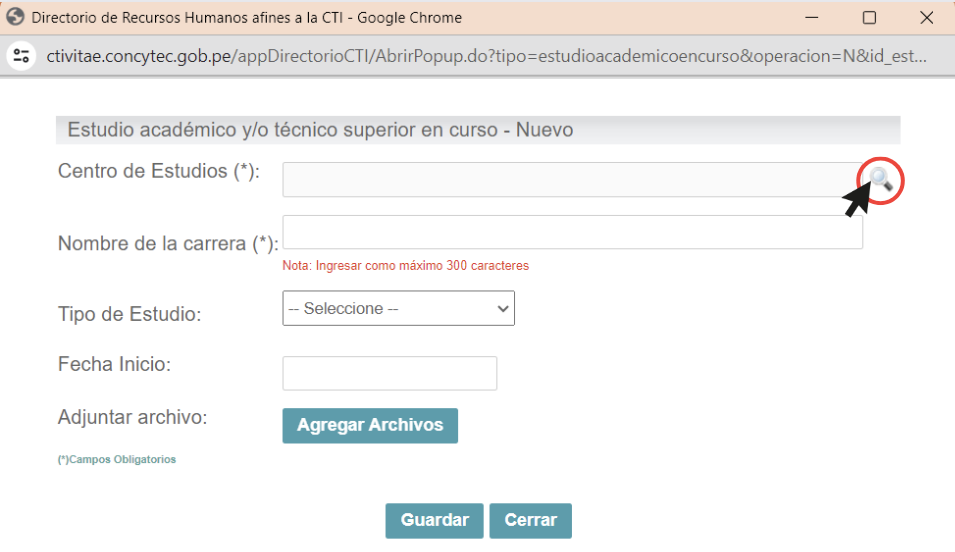Click the 'Nota: Ingresar como máximo 300 caracteres' text

(x=406, y=266)
